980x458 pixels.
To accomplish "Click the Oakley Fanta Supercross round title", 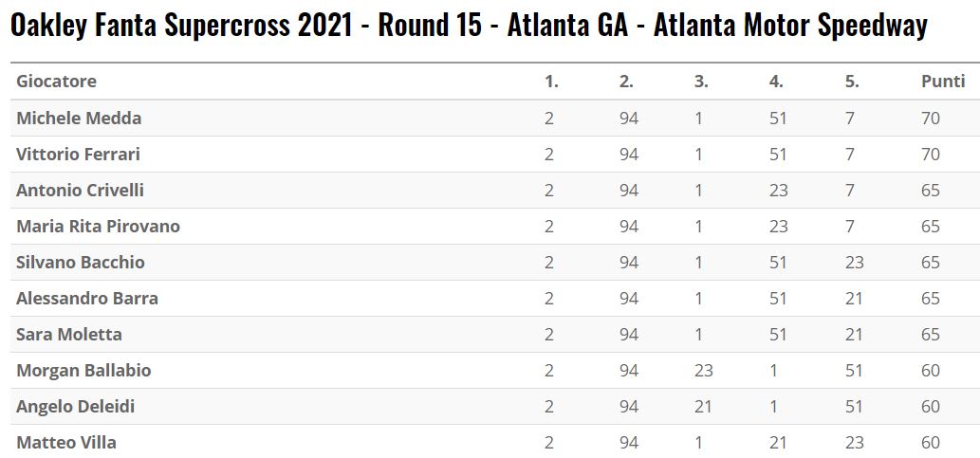I will (x=469, y=27).
